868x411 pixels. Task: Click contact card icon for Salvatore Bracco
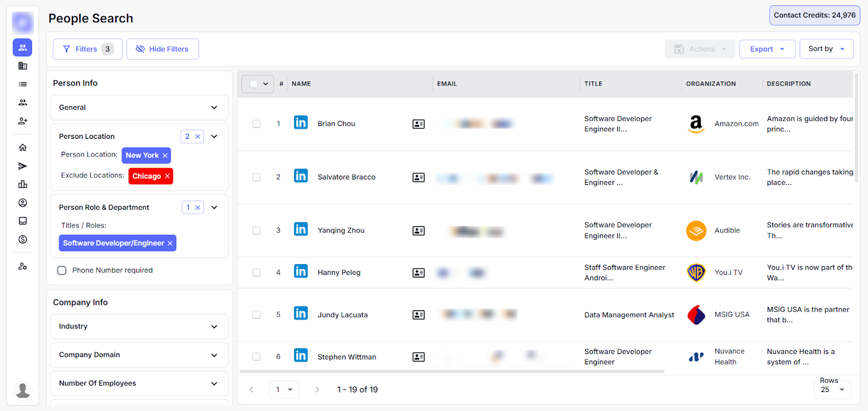(x=418, y=177)
